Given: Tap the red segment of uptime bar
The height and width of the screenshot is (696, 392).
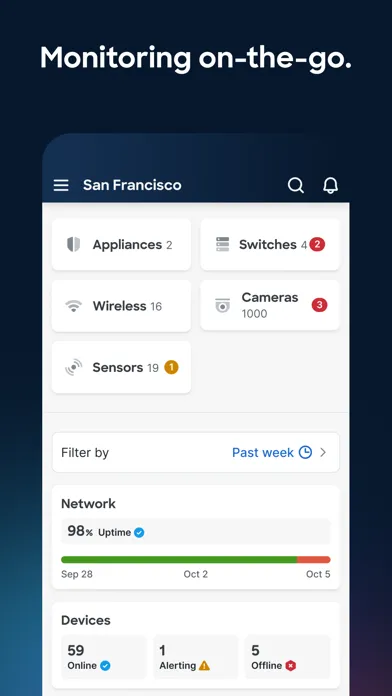Looking at the screenshot, I should [x=313, y=559].
